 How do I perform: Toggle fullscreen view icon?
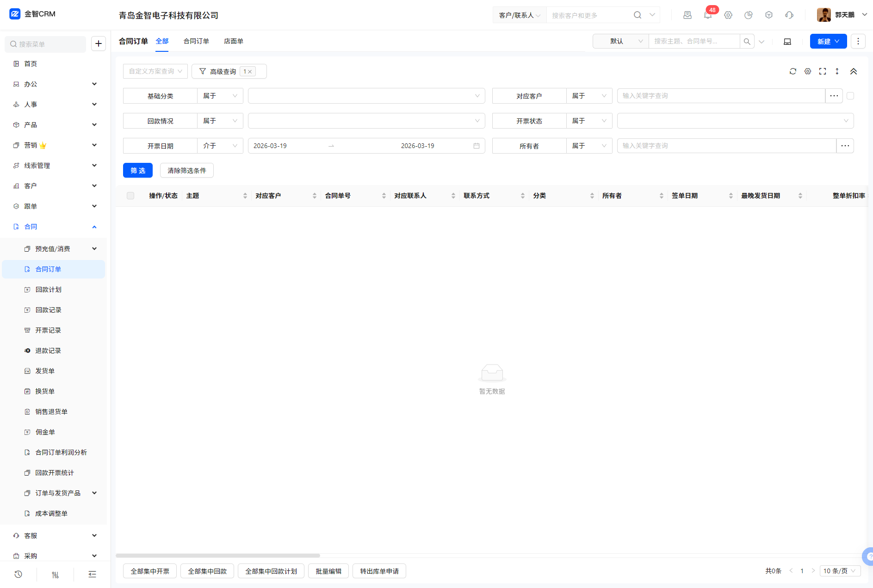(823, 71)
